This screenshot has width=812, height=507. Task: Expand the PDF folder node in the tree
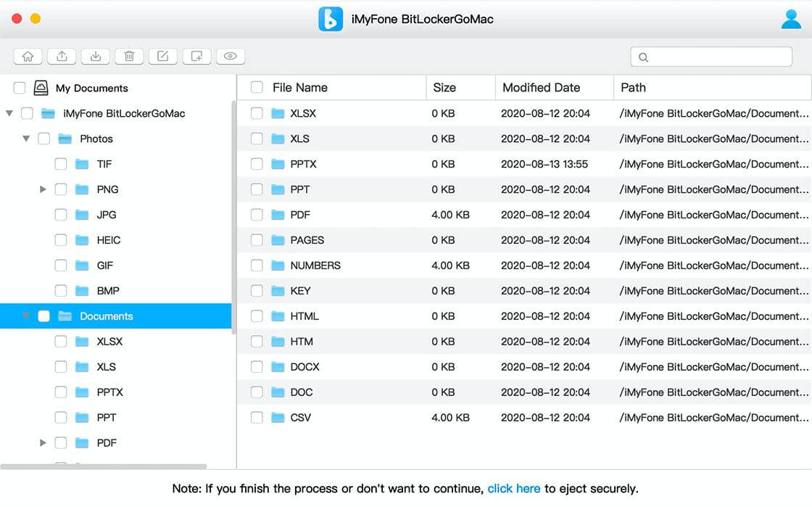tap(43, 443)
